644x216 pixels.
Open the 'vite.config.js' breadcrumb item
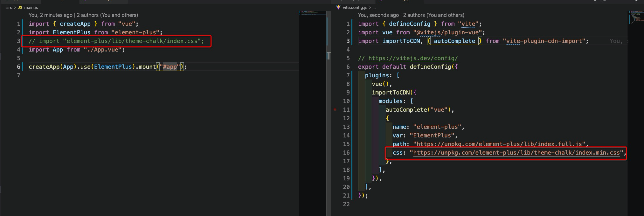tap(355, 7)
